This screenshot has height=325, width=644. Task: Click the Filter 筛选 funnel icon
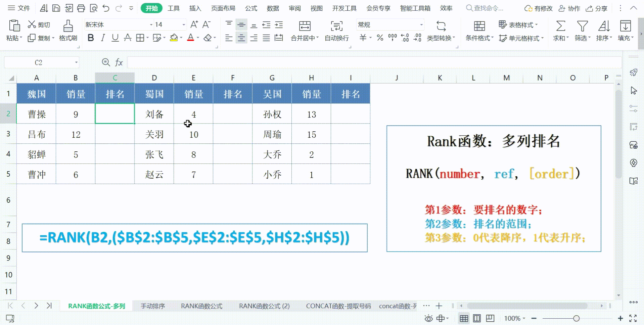(x=582, y=26)
